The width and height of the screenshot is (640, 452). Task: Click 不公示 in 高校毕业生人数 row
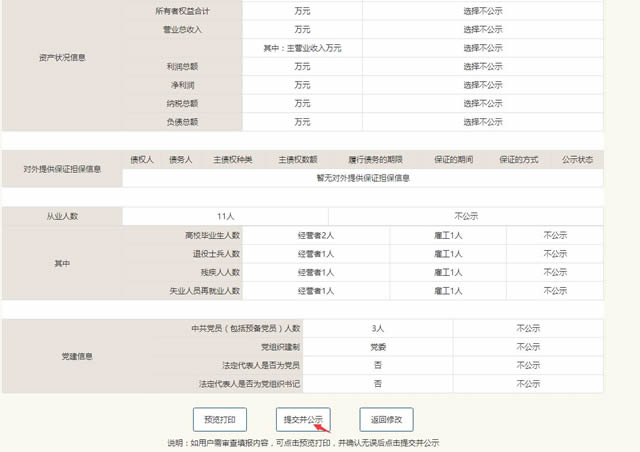[x=555, y=236]
